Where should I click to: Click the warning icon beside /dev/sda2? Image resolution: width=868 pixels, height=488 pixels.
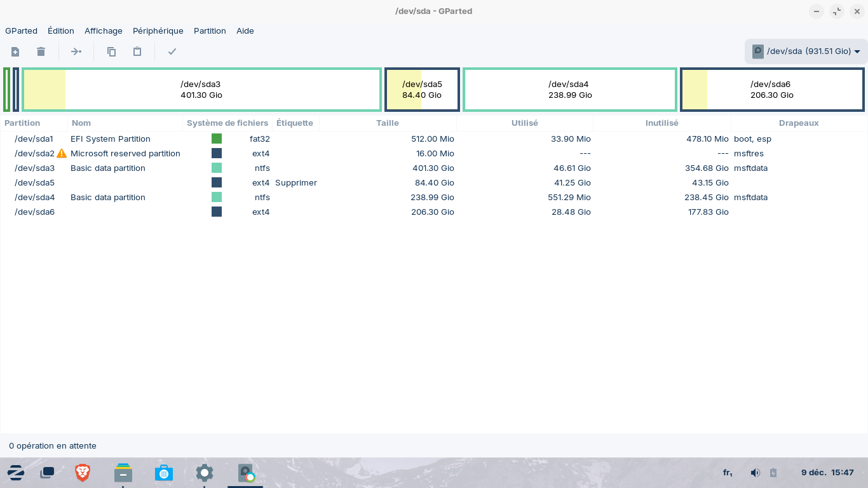(62, 153)
